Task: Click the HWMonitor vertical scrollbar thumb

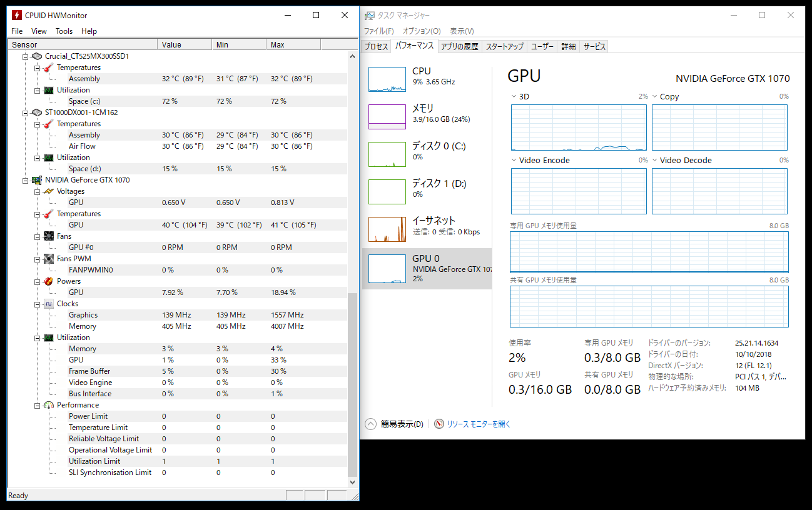Action: pyautogui.click(x=353, y=384)
